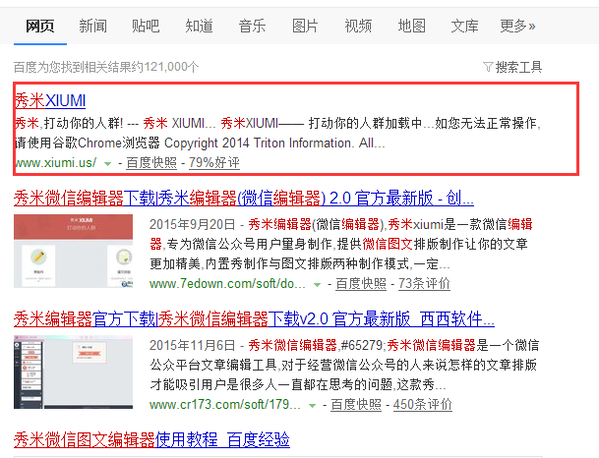
Task: Open the cr173 editor screenshot thumbnail
Action: point(73,372)
